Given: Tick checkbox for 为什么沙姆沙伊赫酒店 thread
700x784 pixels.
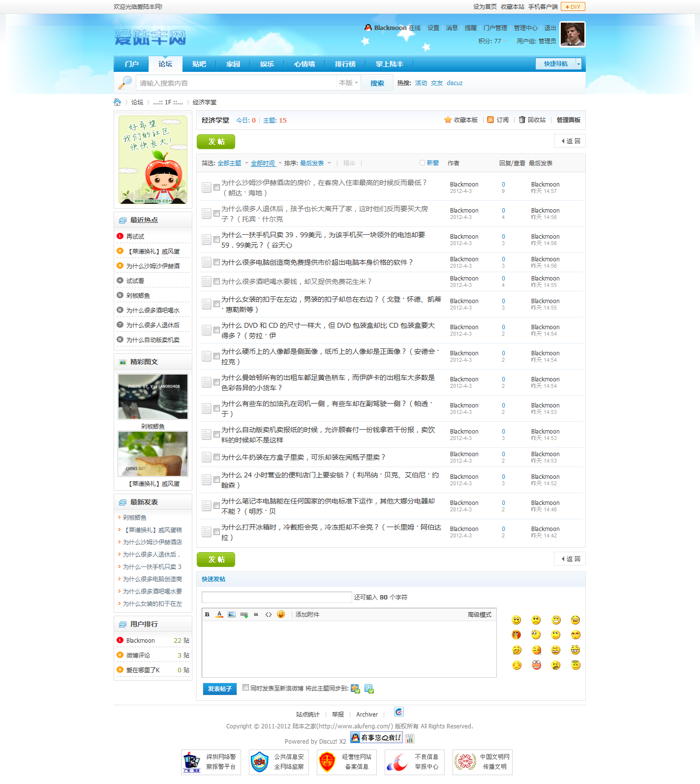Looking at the screenshot, I should coord(216,188).
